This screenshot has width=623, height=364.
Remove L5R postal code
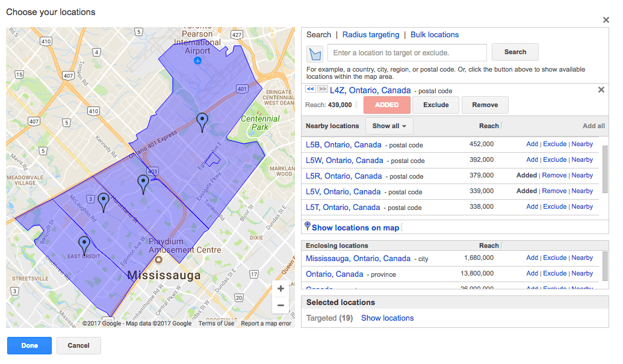[x=554, y=175]
